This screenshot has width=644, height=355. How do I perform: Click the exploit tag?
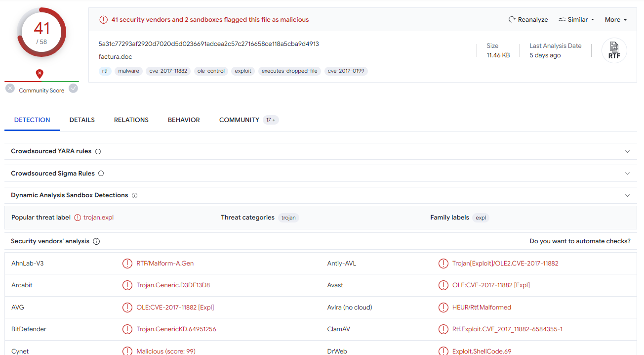pyautogui.click(x=243, y=71)
